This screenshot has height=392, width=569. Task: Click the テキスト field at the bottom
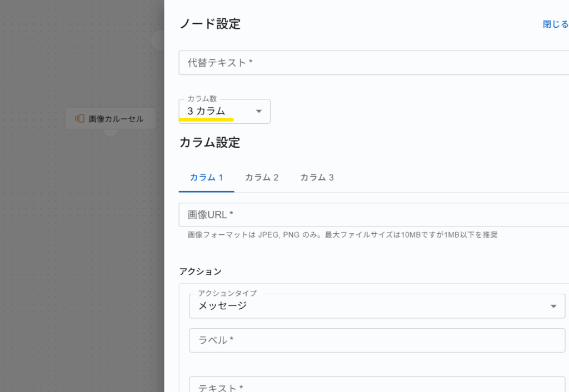tap(377, 386)
